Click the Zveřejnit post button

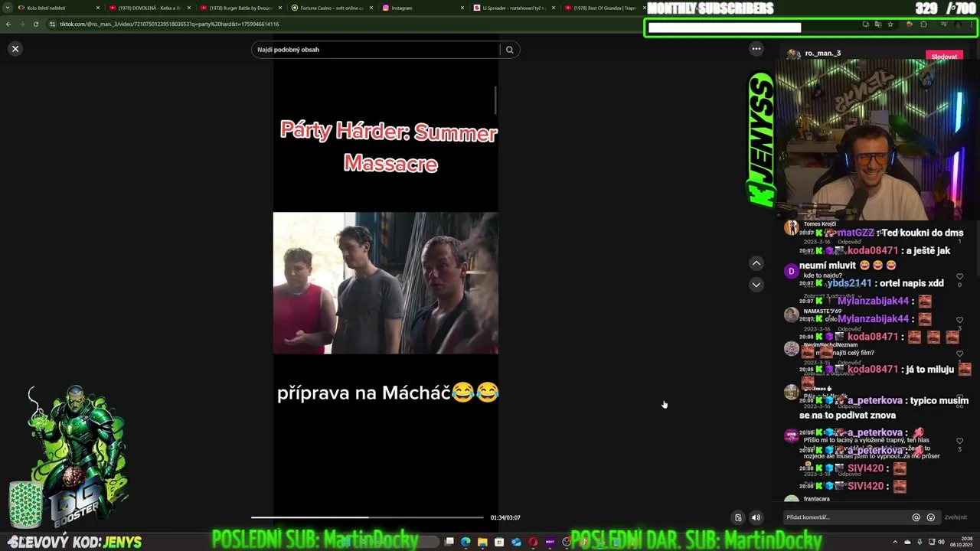coord(955,517)
